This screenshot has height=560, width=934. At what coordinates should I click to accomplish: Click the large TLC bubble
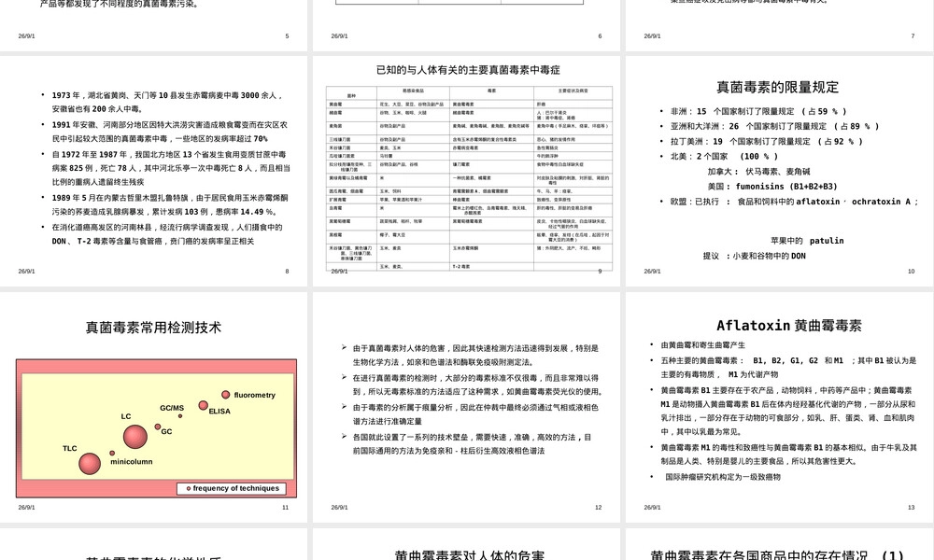90,464
